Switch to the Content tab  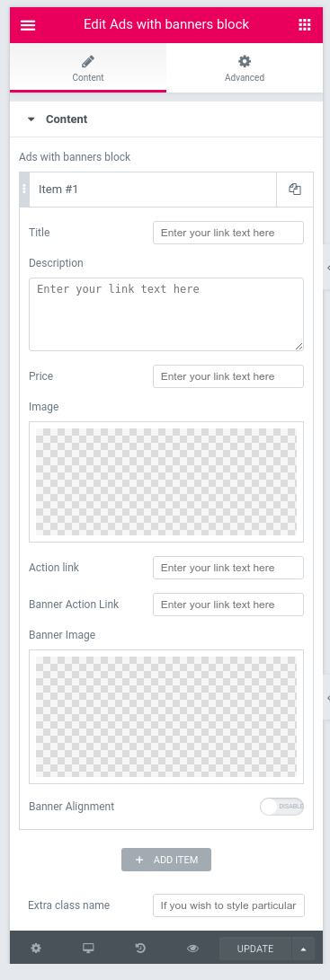point(88,69)
